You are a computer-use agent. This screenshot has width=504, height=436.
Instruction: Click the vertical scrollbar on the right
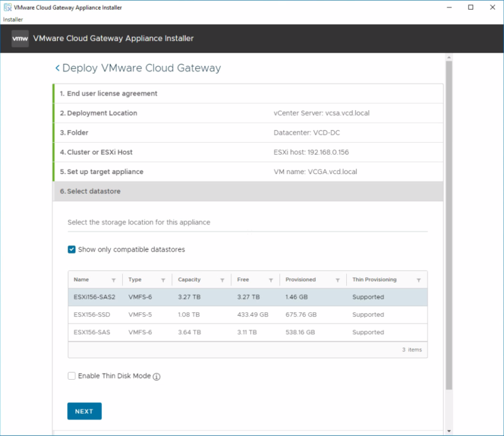(x=449, y=237)
